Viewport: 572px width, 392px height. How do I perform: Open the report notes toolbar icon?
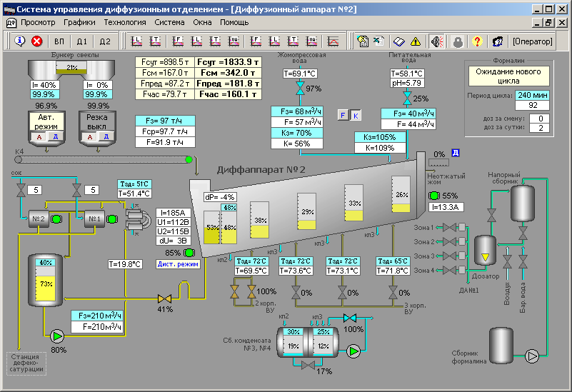[x=362, y=41]
